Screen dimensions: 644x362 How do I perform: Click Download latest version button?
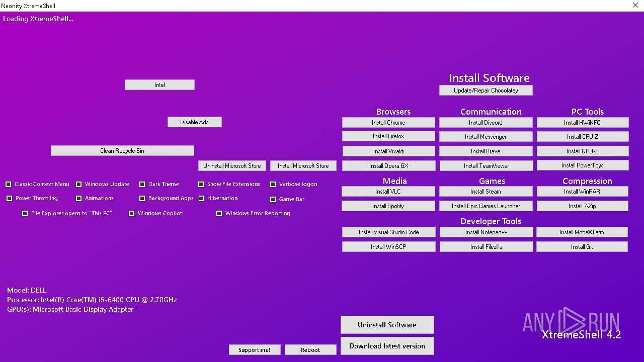387,346
